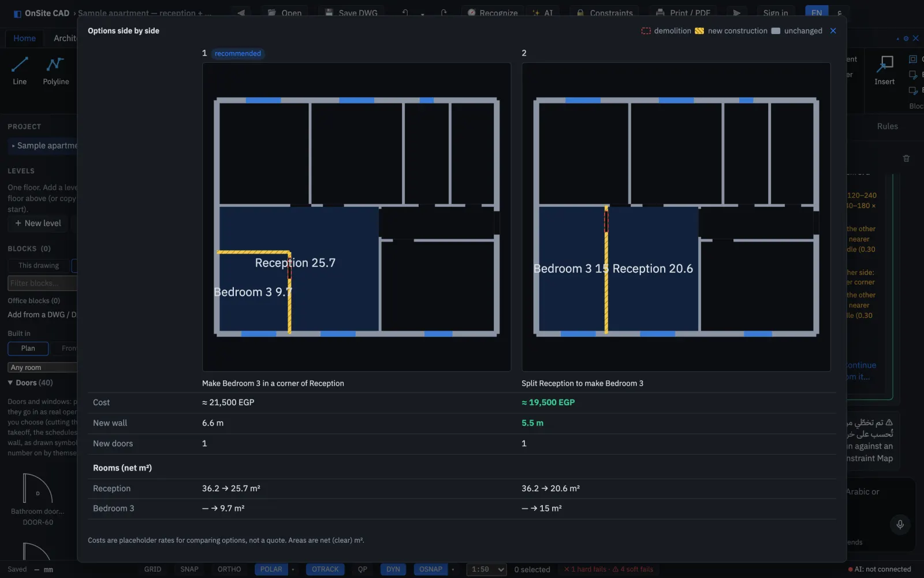Switch to the Home ribbon tab

25,38
